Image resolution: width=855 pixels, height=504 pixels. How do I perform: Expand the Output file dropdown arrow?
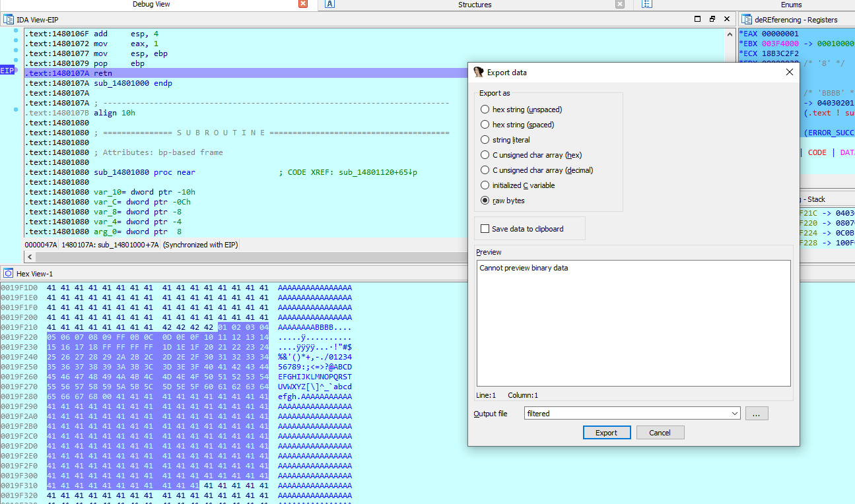[735, 414]
